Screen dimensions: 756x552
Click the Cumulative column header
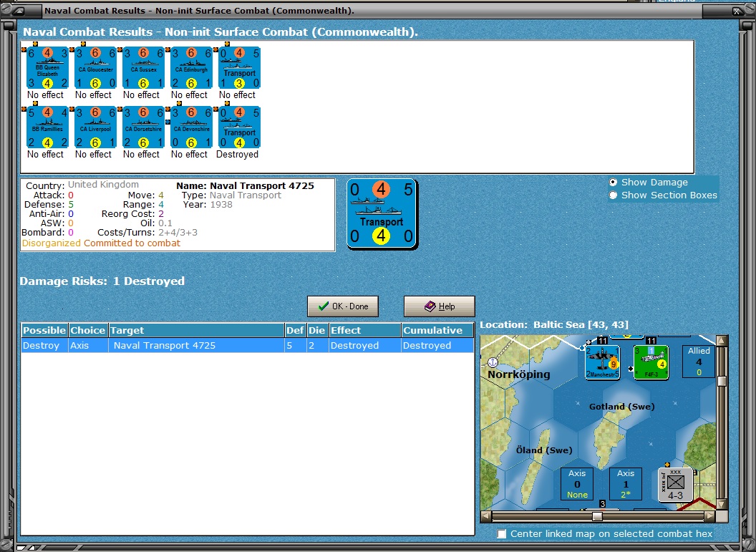(437, 330)
